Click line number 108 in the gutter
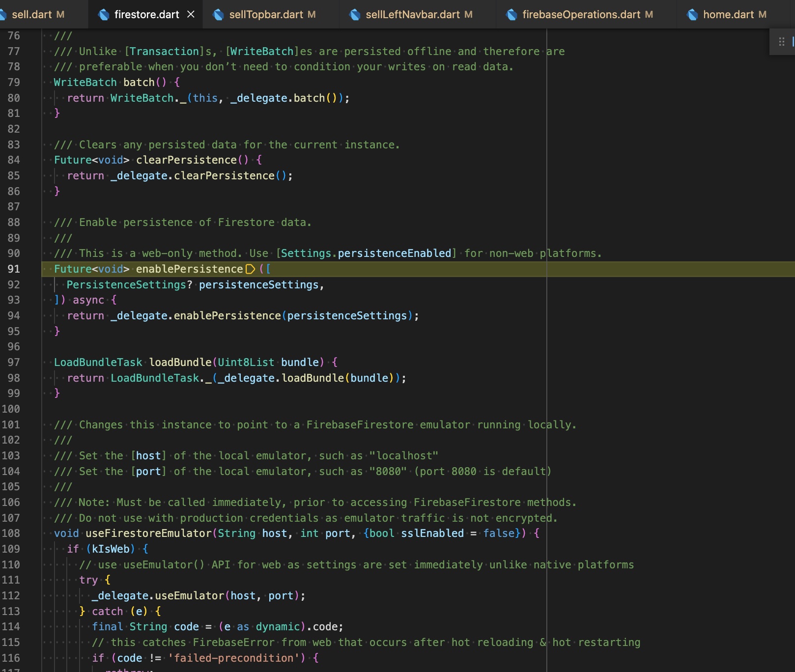This screenshot has width=795, height=672. 11,533
